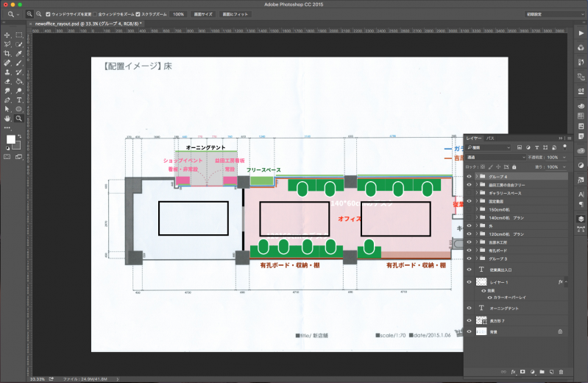Add a layer style with the fx icon
This screenshot has height=383, width=588.
click(513, 372)
